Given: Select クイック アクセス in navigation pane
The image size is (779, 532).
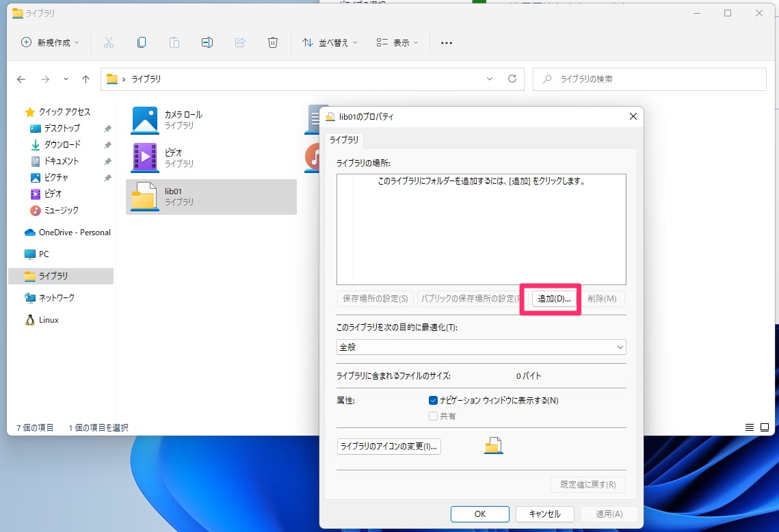Looking at the screenshot, I should coord(64,111).
